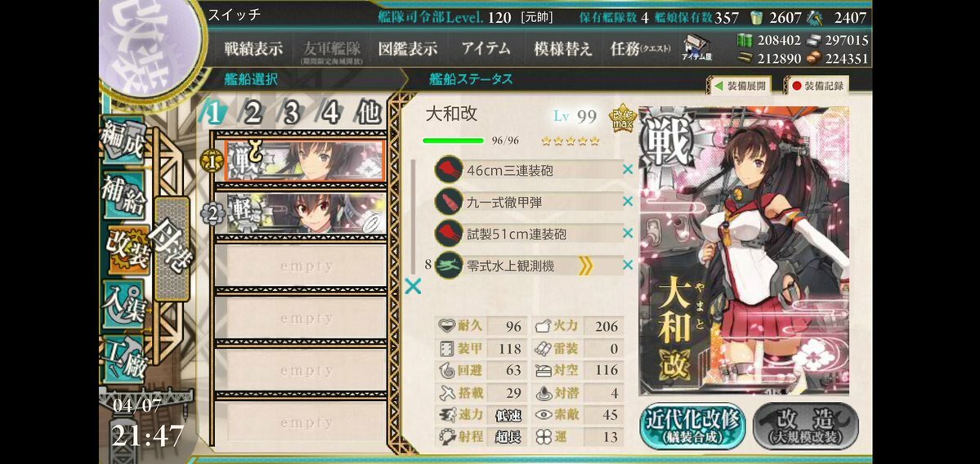The width and height of the screenshot is (980, 464).
Task: Unequip the 零式水上観測機 with its X
Action: [628, 265]
